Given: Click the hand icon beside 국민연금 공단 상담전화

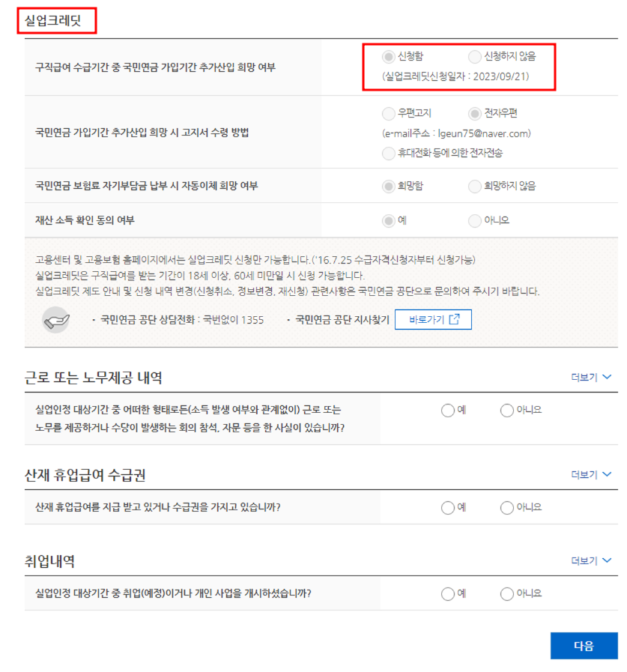Looking at the screenshot, I should coord(55,320).
